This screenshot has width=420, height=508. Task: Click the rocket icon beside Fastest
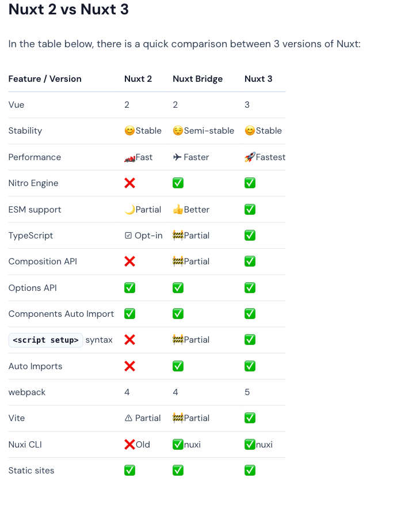[250, 157]
